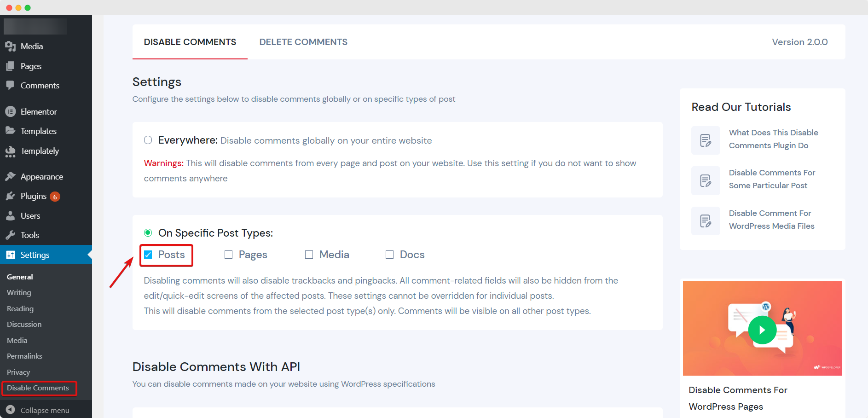Enable comments disabling for Pages post type
The width and height of the screenshot is (868, 418).
point(228,254)
